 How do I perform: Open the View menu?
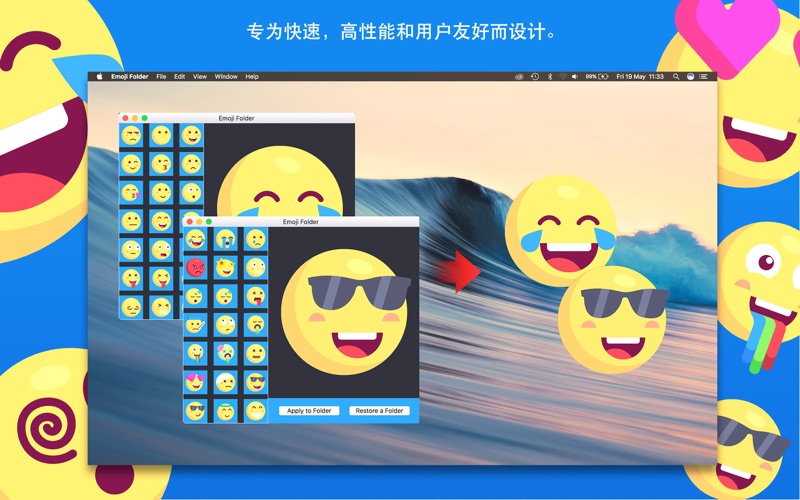point(199,77)
